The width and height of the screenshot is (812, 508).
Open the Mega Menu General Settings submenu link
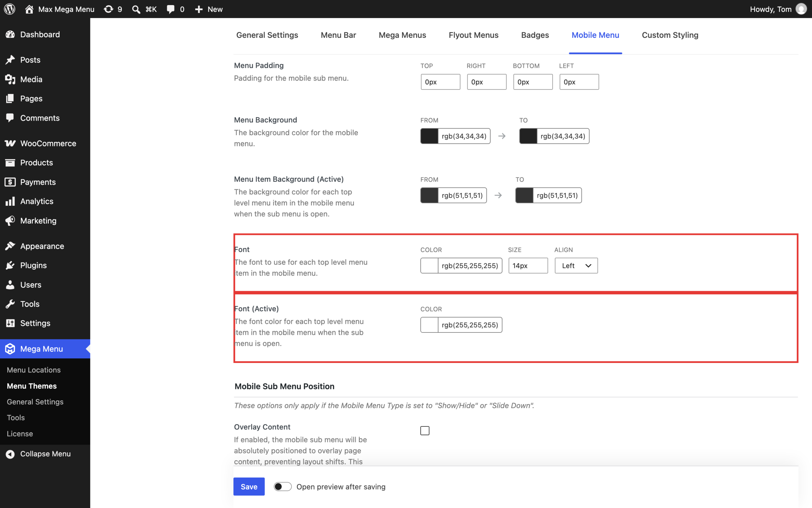35,402
